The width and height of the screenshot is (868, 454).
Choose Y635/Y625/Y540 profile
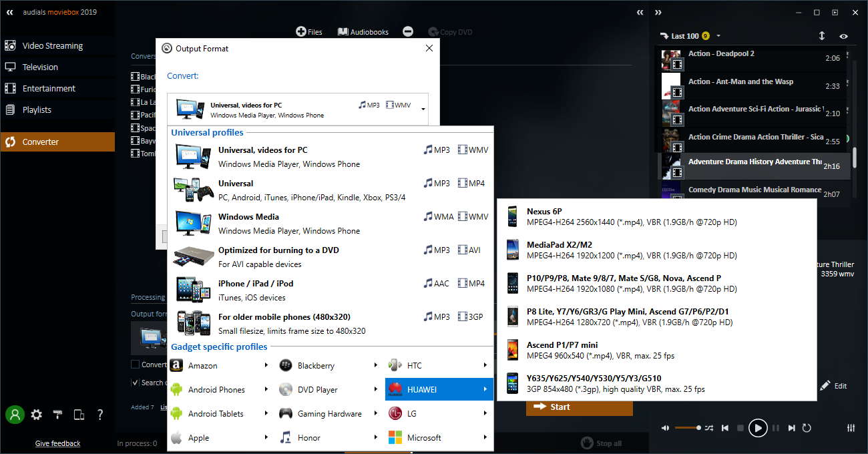[657, 383]
